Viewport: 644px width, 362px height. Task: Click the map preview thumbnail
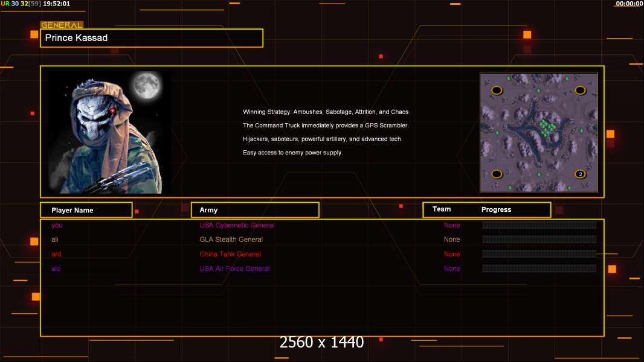pos(539,132)
